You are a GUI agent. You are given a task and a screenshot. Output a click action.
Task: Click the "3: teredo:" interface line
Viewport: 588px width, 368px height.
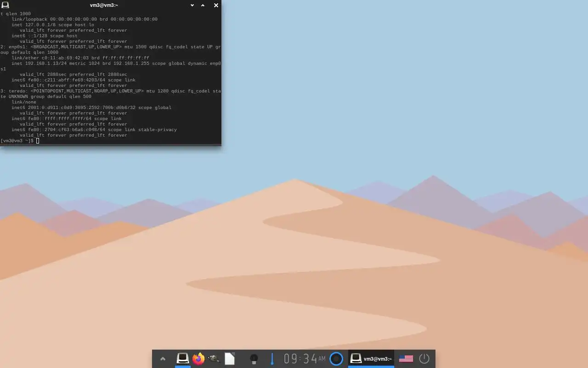tap(111, 91)
